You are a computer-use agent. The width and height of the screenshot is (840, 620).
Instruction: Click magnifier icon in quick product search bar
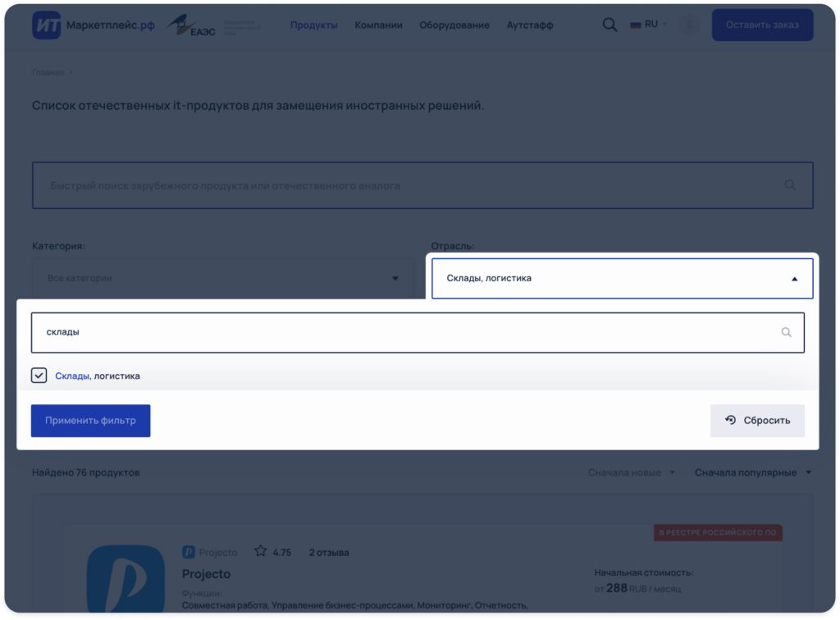point(790,185)
